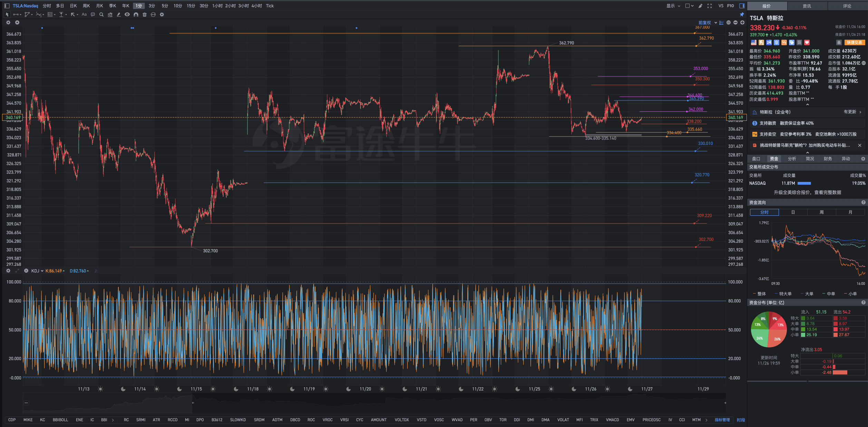Open main chart settings gear
868x427 pixels.
point(8,22)
